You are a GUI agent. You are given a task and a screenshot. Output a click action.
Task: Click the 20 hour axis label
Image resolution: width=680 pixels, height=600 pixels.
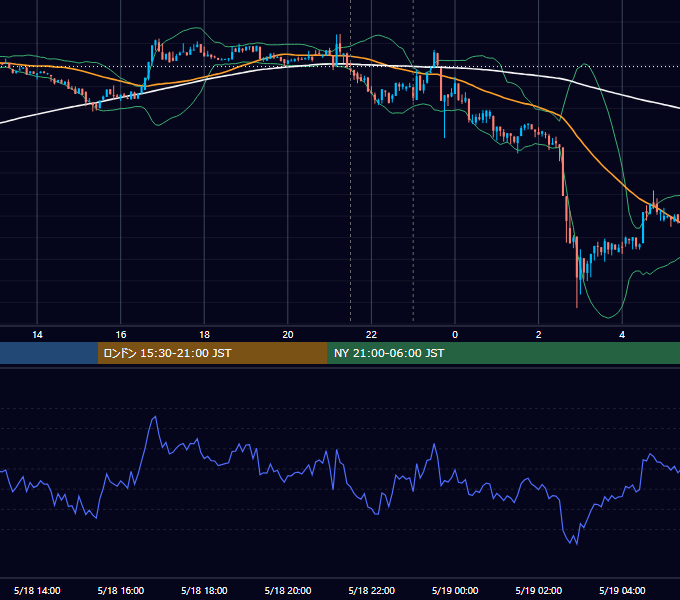click(x=288, y=335)
